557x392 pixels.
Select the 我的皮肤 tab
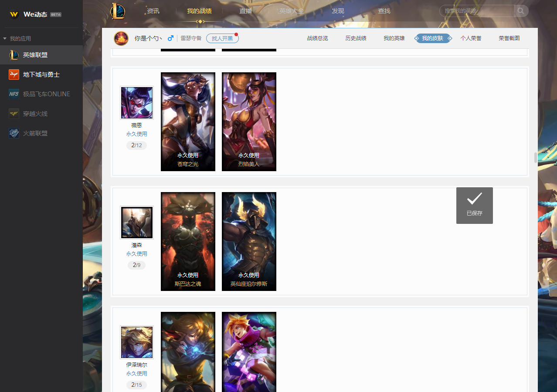433,38
